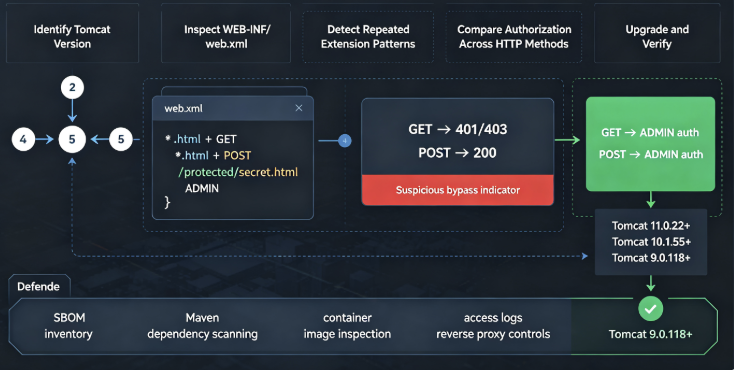Viewport: 734px width, 370px height.
Task: Click the closing brace in web.xml
Action: point(168,202)
